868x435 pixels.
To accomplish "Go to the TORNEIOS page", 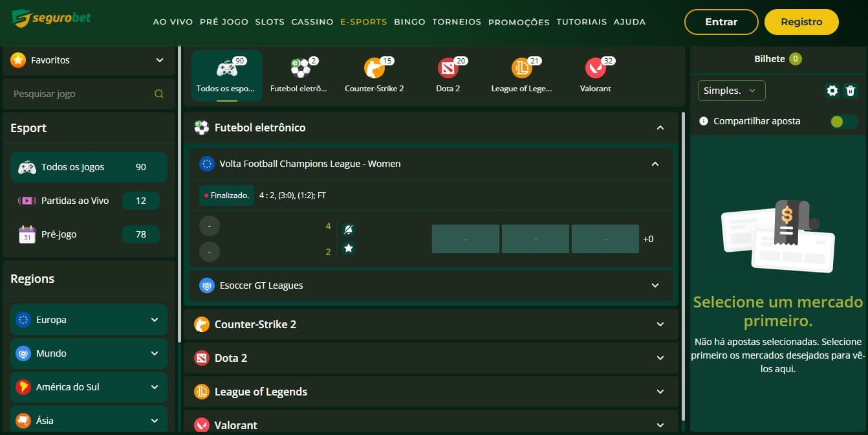I will pos(457,21).
